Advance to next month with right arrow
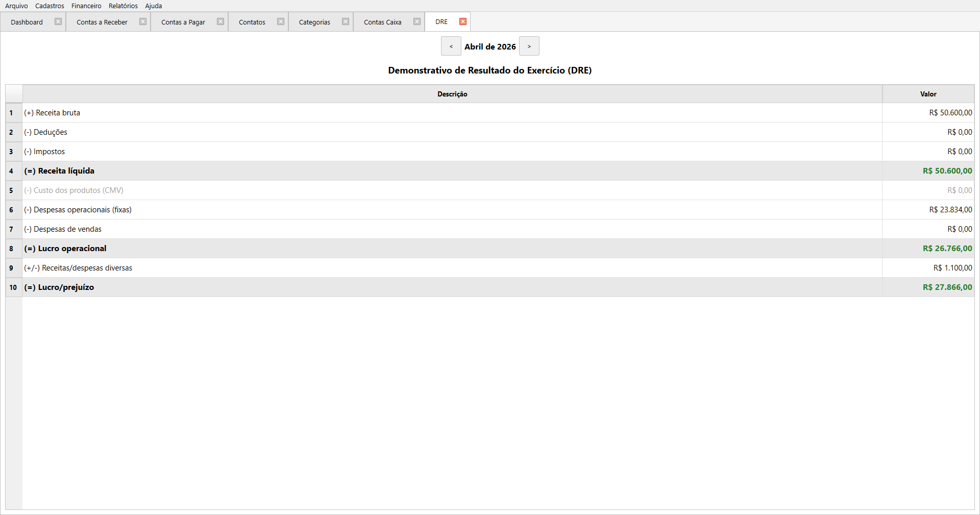The width and height of the screenshot is (980, 515). [529, 46]
